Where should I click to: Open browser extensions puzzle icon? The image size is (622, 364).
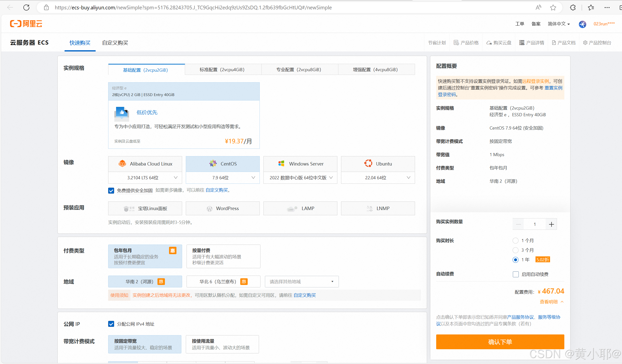573,7
